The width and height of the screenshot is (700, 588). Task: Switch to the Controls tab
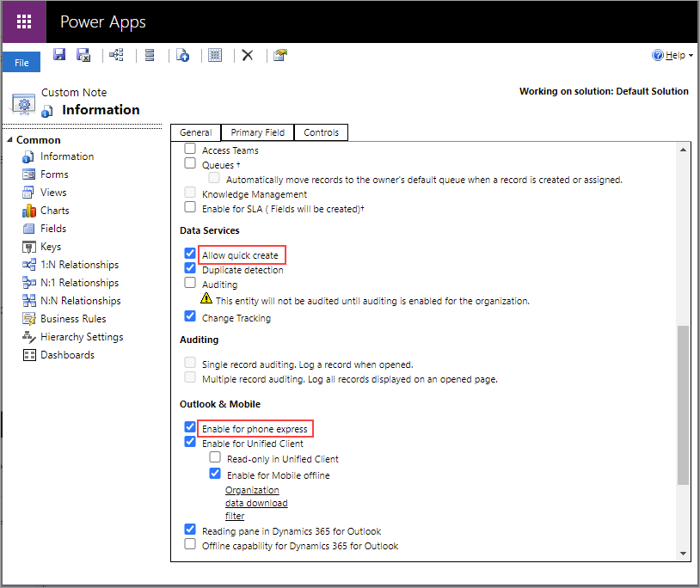pos(321,132)
